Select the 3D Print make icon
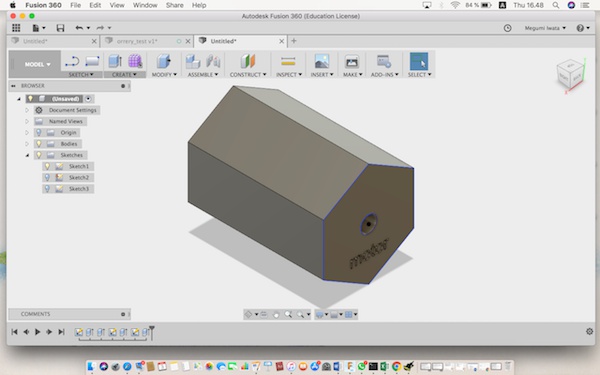 click(352, 61)
